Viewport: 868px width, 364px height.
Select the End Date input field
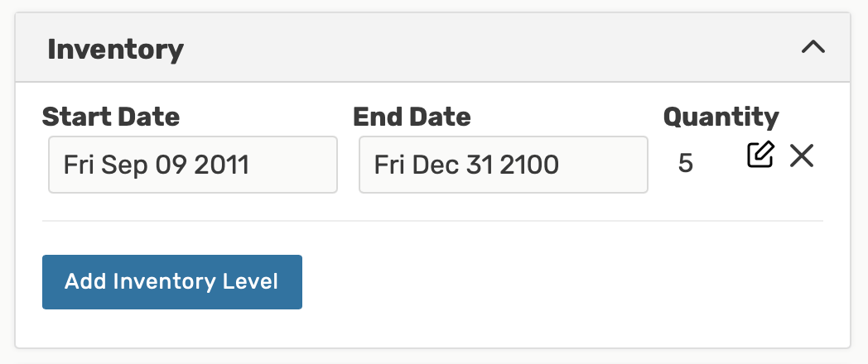503,165
